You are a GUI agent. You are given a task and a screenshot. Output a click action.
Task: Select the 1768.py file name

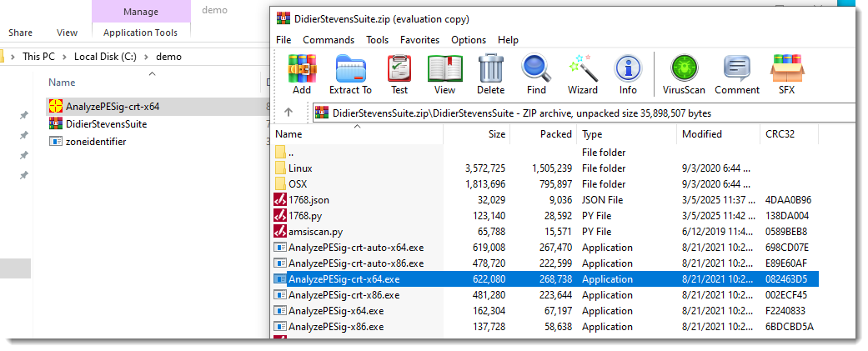tap(307, 216)
